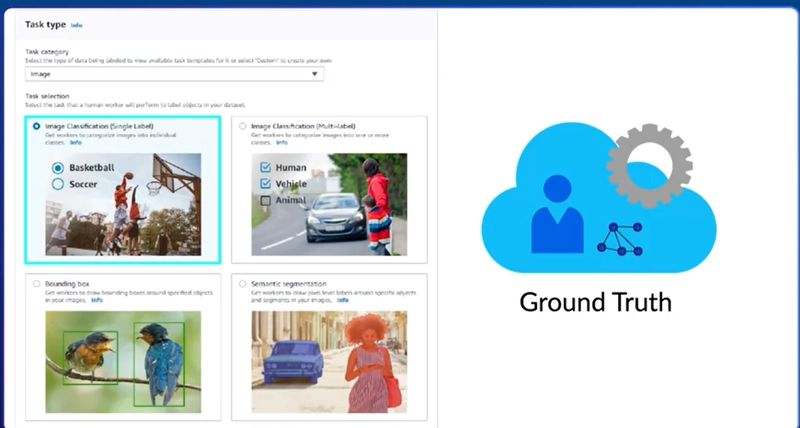Click the 'Bounding box' title text
Screen dimensions: 800x428
point(67,284)
